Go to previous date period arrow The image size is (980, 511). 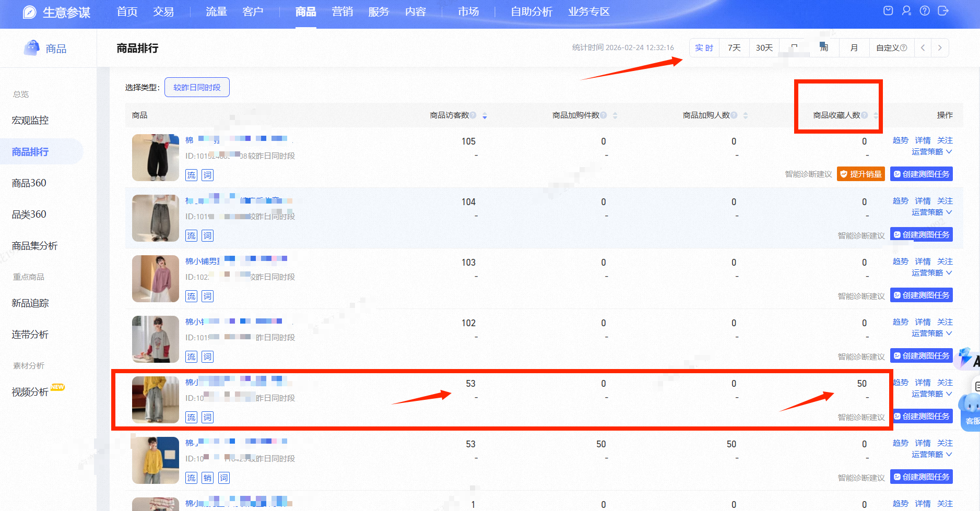[923, 48]
